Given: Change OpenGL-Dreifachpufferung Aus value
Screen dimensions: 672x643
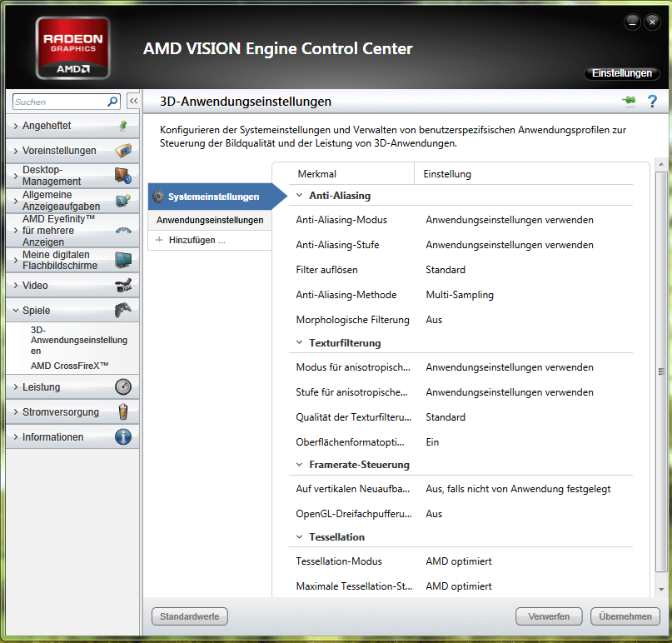Looking at the screenshot, I should [434, 514].
